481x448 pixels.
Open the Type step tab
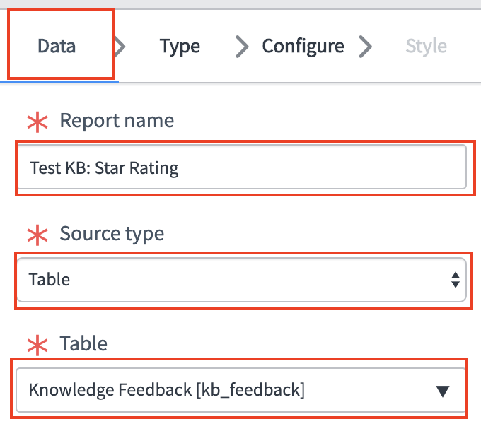pos(180,47)
